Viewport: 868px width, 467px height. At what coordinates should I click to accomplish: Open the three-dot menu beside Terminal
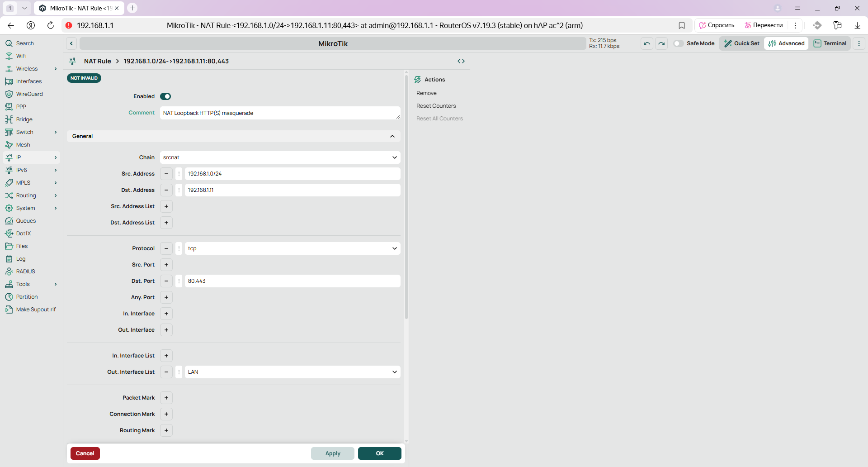[859, 43]
